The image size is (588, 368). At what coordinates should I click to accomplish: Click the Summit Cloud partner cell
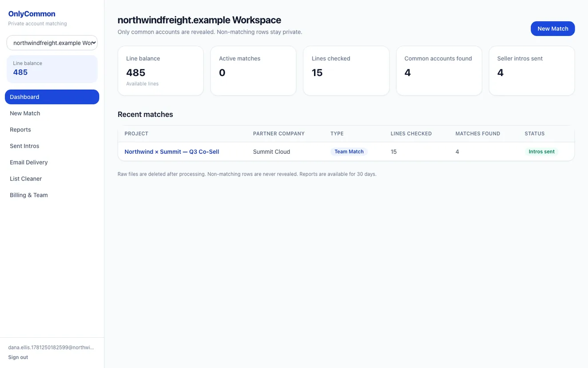tap(271, 152)
